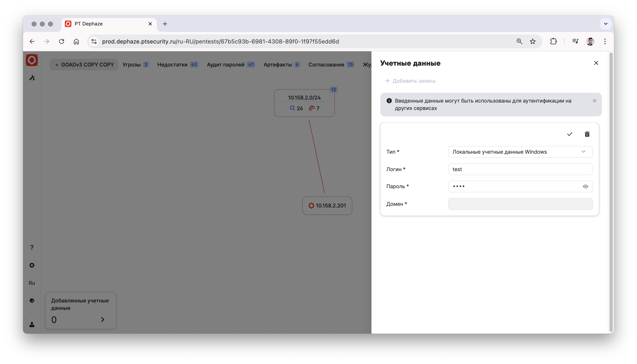Switch the language via Ru

coord(32,283)
